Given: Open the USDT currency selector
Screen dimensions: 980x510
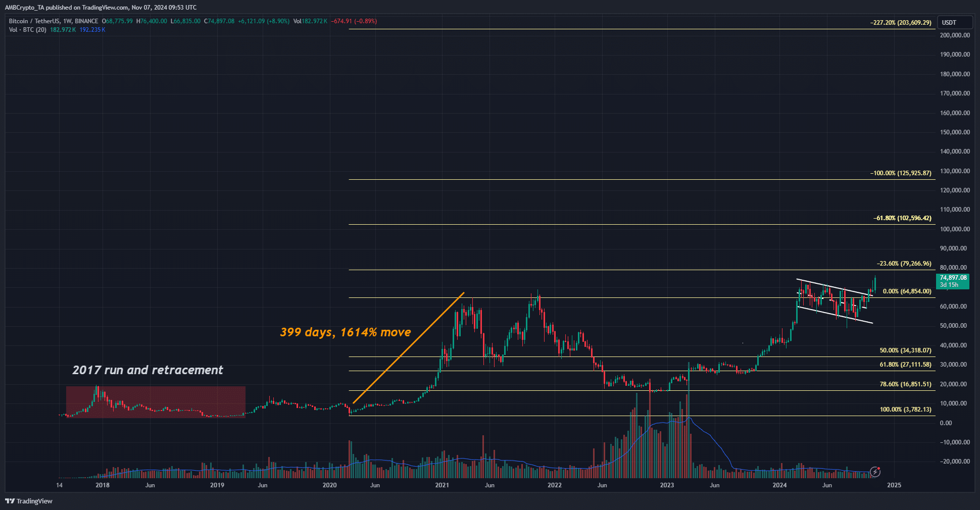Looking at the screenshot, I should (955, 22).
